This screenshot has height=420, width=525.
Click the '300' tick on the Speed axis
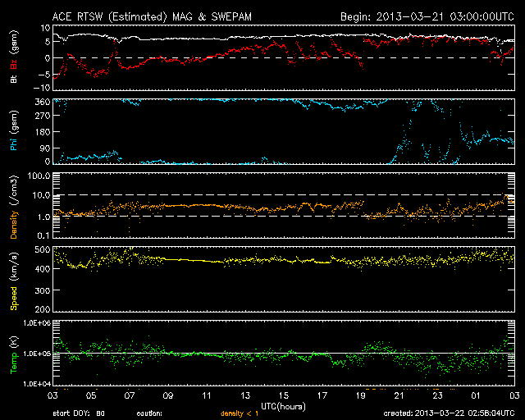[43, 290]
